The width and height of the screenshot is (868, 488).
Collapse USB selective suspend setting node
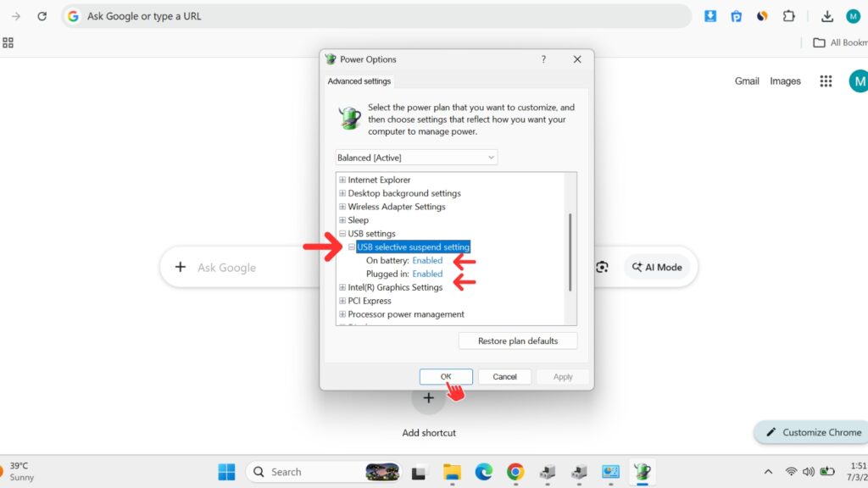click(352, 247)
